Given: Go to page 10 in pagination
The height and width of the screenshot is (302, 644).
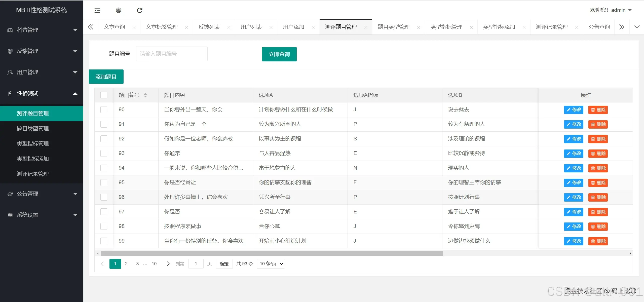Looking at the screenshot, I should tap(154, 264).
